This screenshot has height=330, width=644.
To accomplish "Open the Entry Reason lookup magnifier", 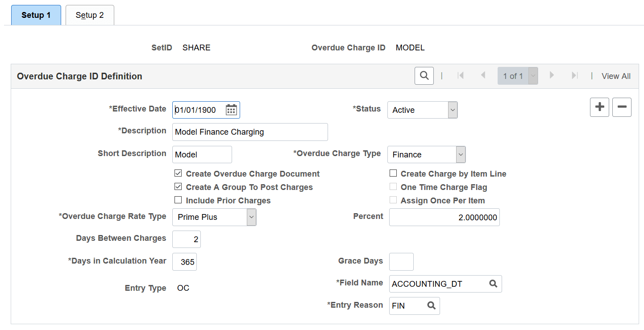I will point(431,306).
